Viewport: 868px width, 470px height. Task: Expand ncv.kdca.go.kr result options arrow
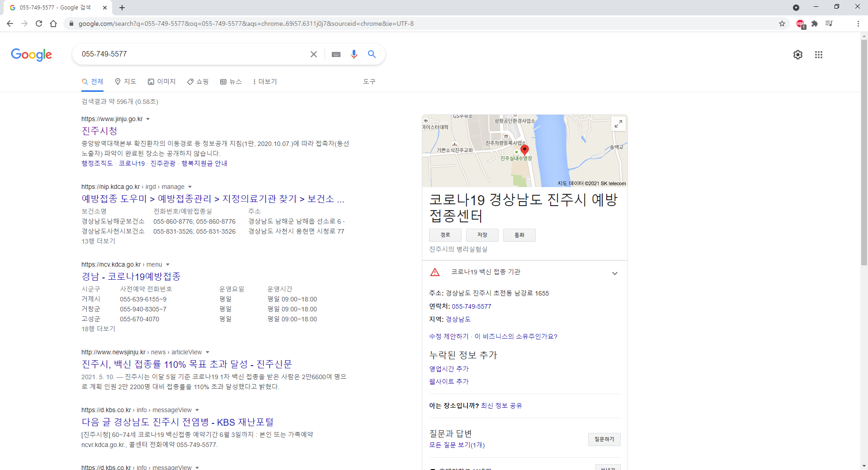click(x=168, y=265)
